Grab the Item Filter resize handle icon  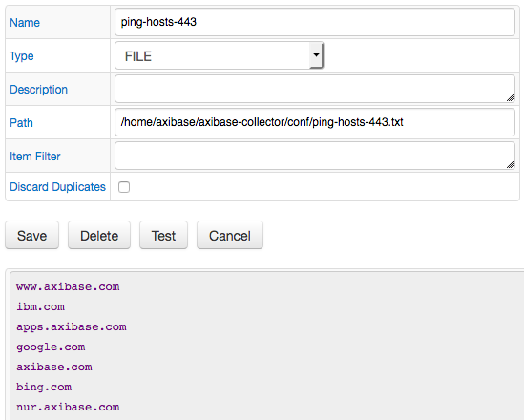510,165
